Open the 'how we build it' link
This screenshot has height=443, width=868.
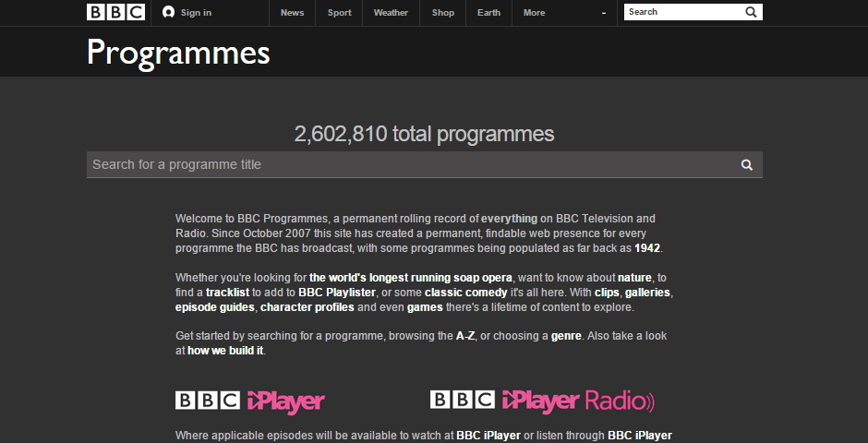tap(225, 351)
